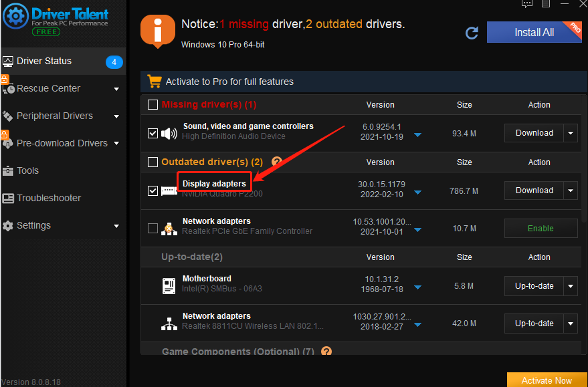
Task: Expand the Pre-download Drivers menu arrow
Action: coord(116,144)
